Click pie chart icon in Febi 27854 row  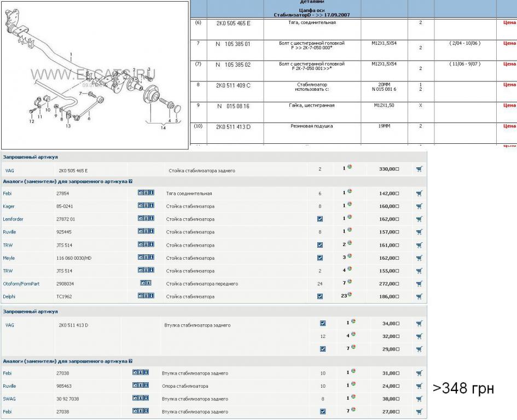click(350, 191)
